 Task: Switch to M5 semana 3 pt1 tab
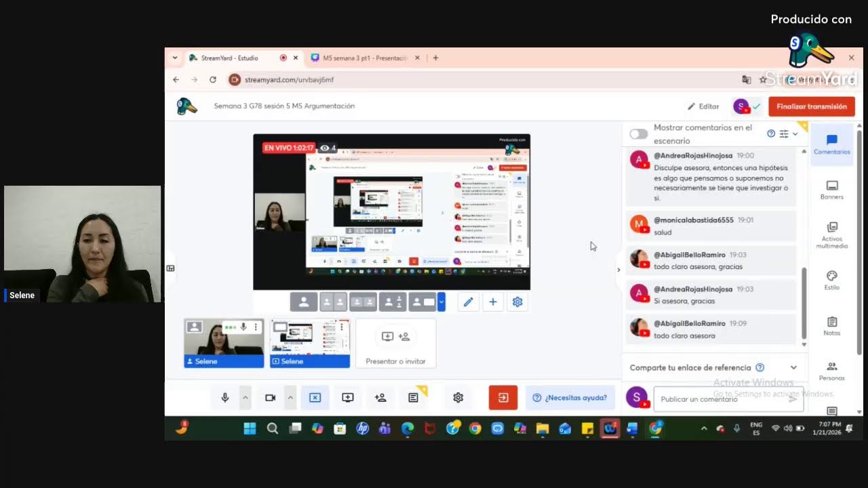coord(366,58)
